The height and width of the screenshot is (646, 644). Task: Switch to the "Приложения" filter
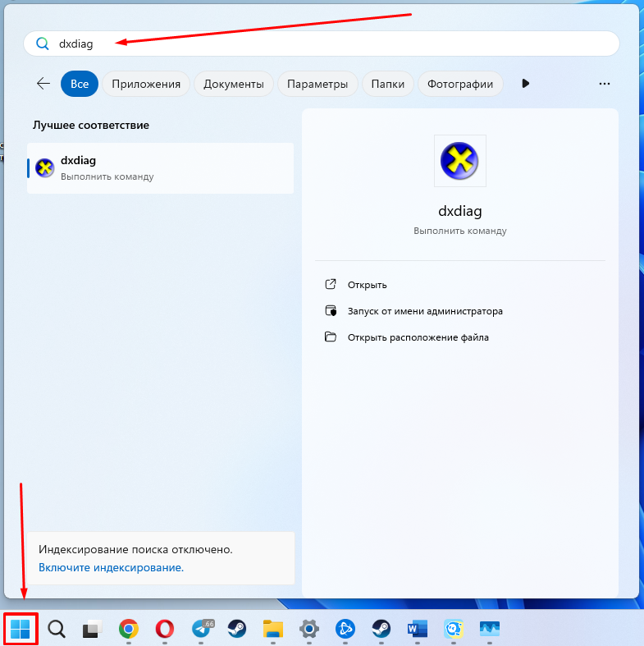click(146, 84)
